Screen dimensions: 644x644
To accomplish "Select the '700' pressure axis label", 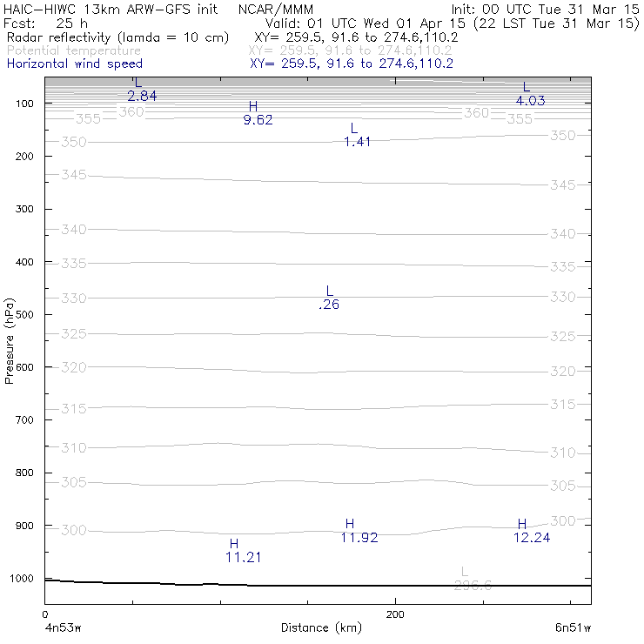I will coord(24,420).
